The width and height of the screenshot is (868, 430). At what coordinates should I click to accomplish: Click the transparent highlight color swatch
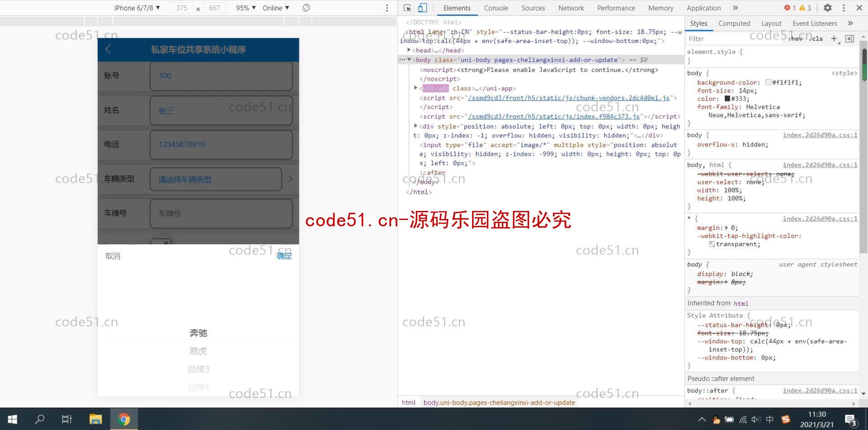pos(712,244)
